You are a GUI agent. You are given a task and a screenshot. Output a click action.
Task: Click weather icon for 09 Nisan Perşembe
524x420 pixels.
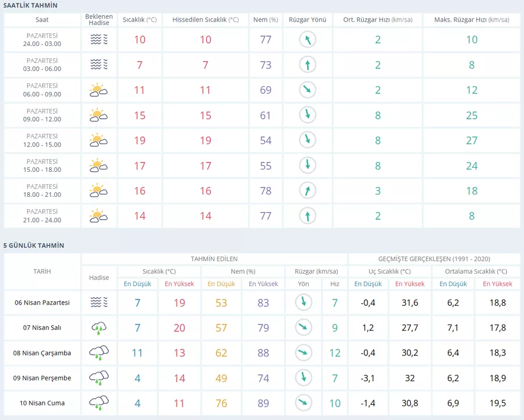(99, 378)
